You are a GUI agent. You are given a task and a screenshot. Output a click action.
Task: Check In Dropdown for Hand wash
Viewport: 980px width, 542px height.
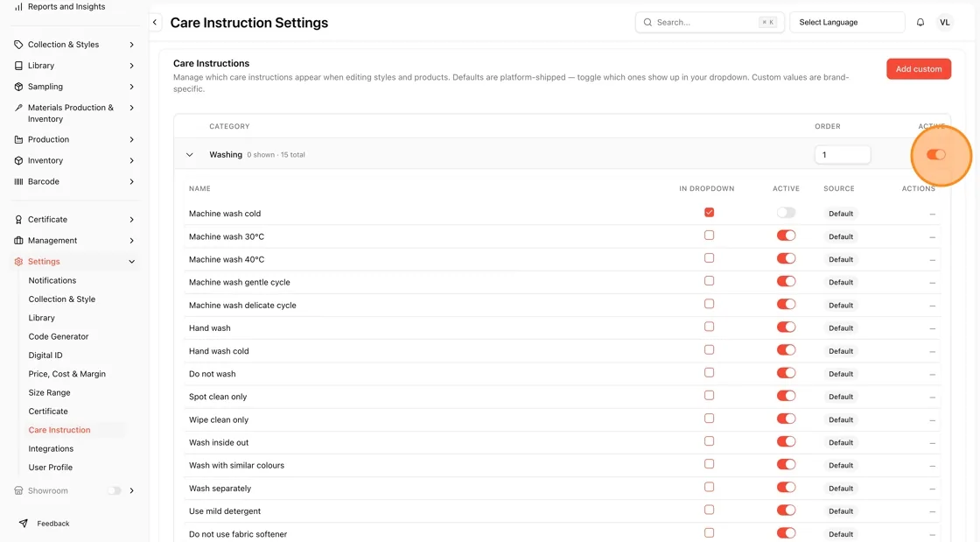pos(709,327)
